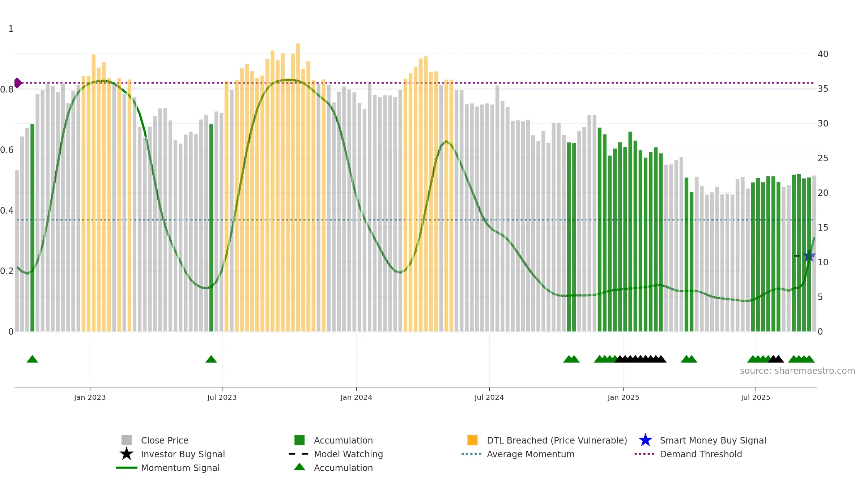Click the source: sharemaestro.com text
The height and width of the screenshot is (488, 868).
click(797, 371)
